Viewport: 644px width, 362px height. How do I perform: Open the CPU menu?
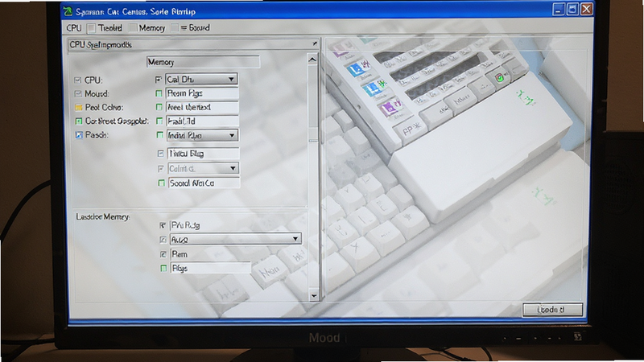(x=74, y=28)
